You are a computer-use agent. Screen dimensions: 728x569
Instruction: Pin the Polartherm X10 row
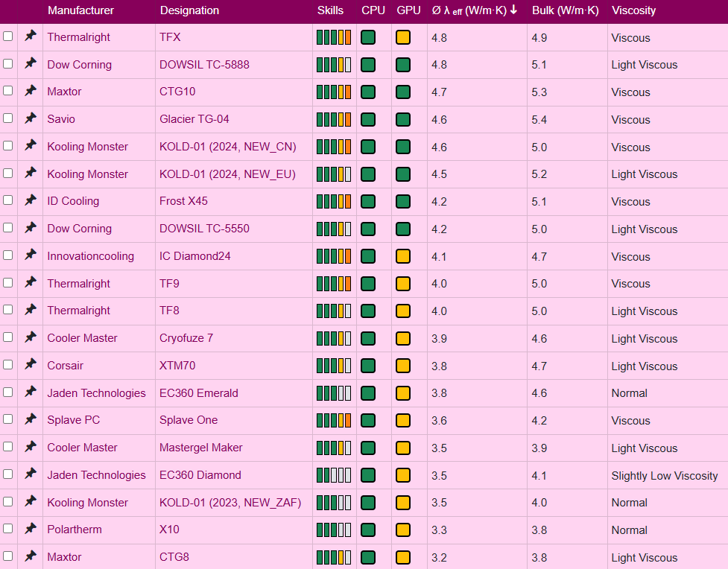[x=31, y=529]
